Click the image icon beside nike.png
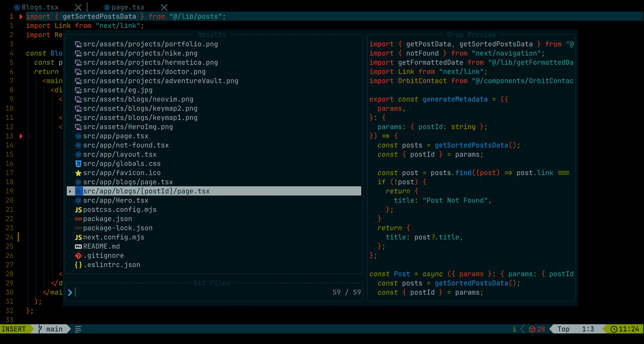The width and height of the screenshot is (644, 344). (78, 53)
